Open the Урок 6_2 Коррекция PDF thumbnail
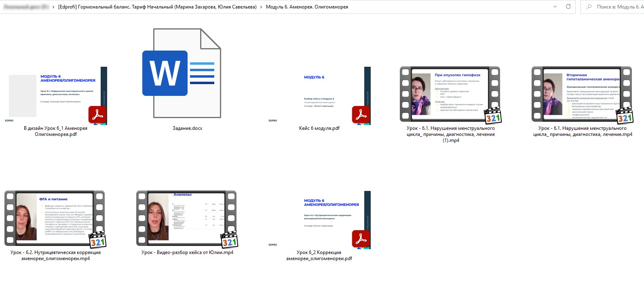The width and height of the screenshot is (644, 288). (x=319, y=220)
